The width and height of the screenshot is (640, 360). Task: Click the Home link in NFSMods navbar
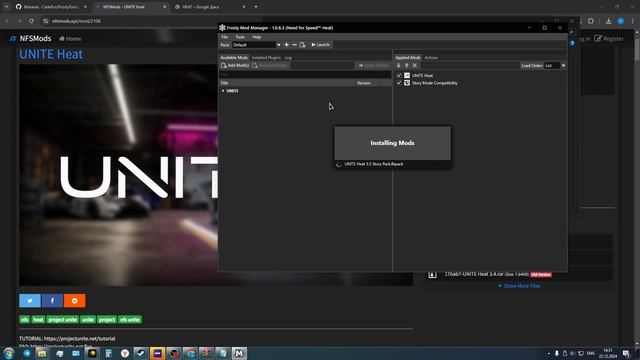pyautogui.click(x=70, y=39)
